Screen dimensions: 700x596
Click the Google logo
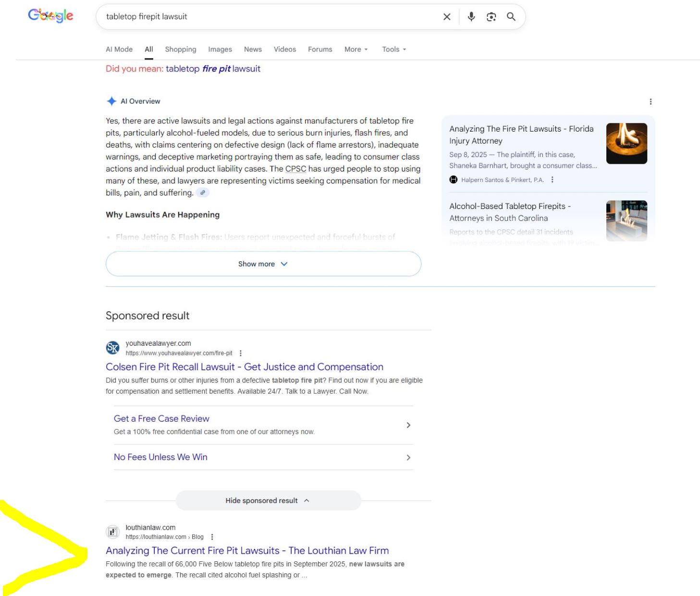(50, 16)
